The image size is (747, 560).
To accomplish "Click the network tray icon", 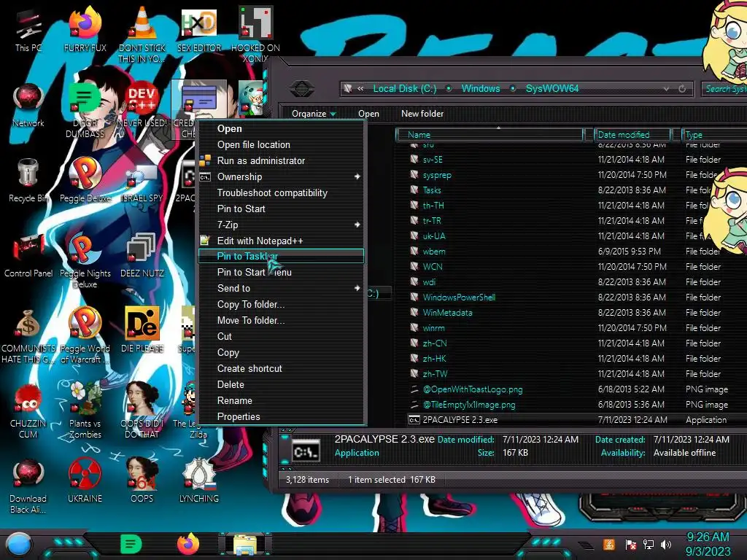I will click(649, 544).
